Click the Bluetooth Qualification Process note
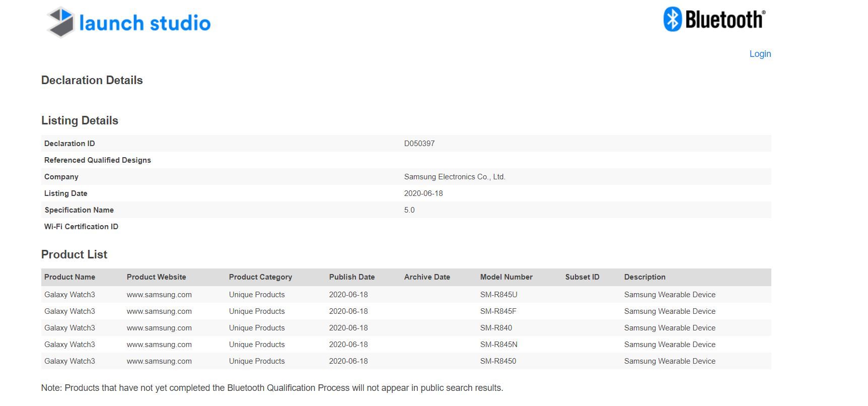 tap(272, 388)
